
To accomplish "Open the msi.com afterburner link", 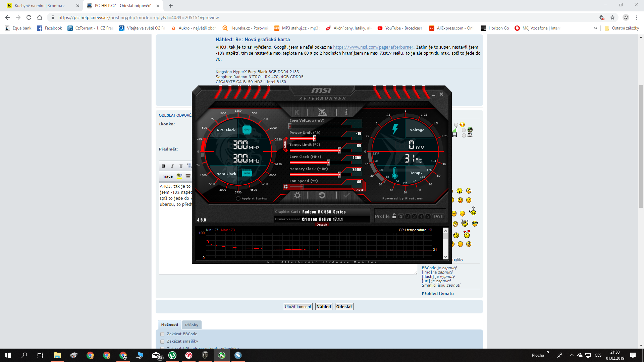I will pos(373,47).
